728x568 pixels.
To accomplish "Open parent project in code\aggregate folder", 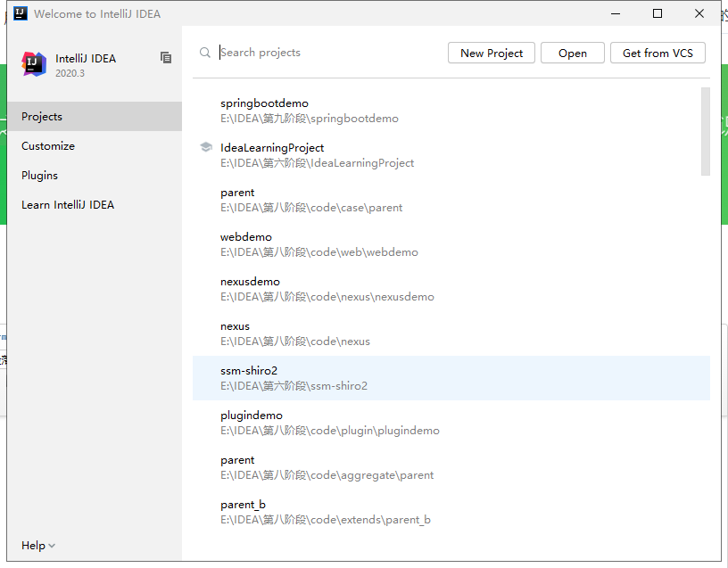I will (451, 467).
